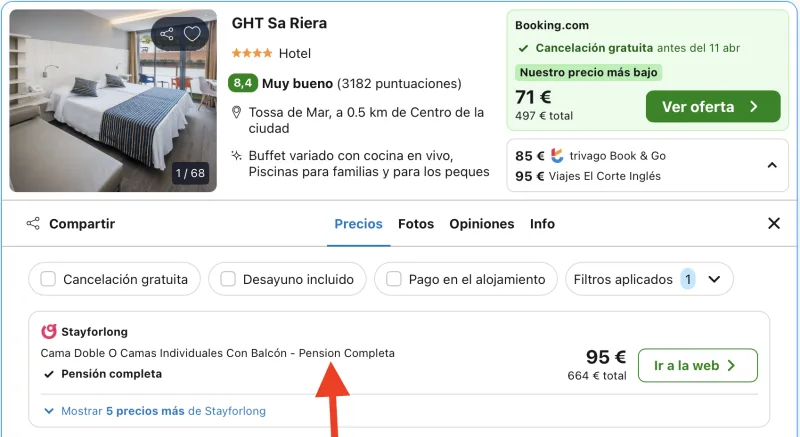Switch to the Precios tab

click(x=358, y=224)
